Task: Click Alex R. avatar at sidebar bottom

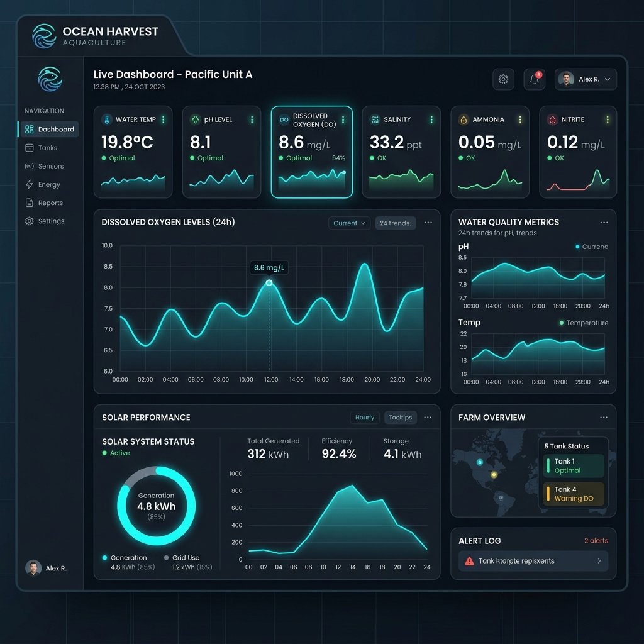Action: click(33, 568)
